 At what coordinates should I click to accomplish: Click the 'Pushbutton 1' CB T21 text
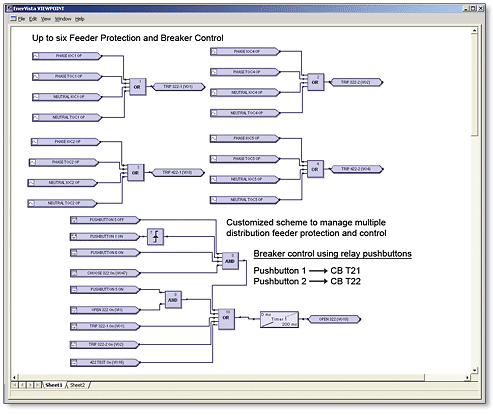[307, 270]
